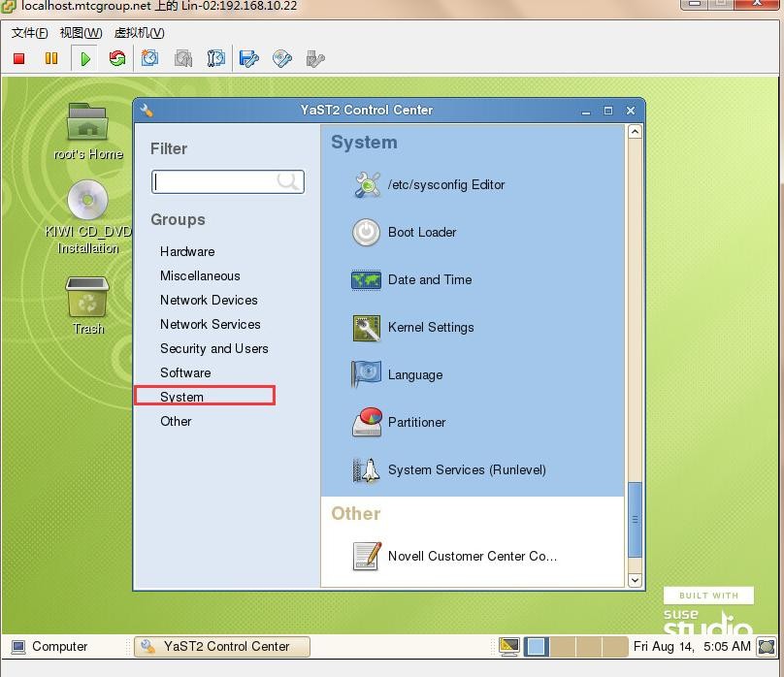
Task: Click the clock showing Fri Aug 14
Action: pyautogui.click(x=692, y=647)
